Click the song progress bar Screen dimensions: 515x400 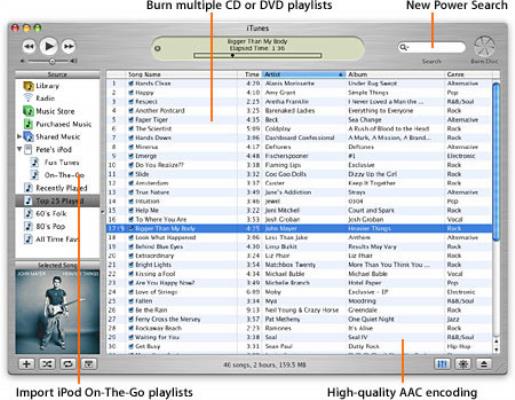click(x=258, y=56)
